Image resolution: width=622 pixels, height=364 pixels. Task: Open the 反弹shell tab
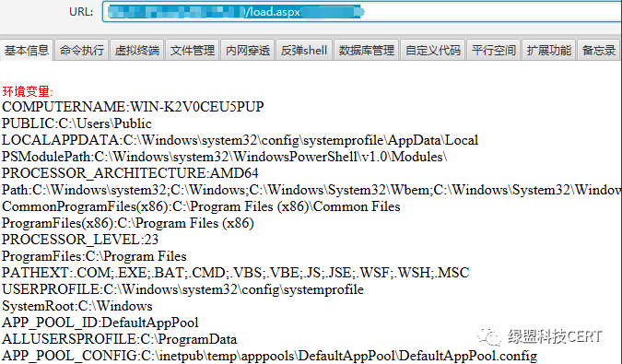coord(304,51)
